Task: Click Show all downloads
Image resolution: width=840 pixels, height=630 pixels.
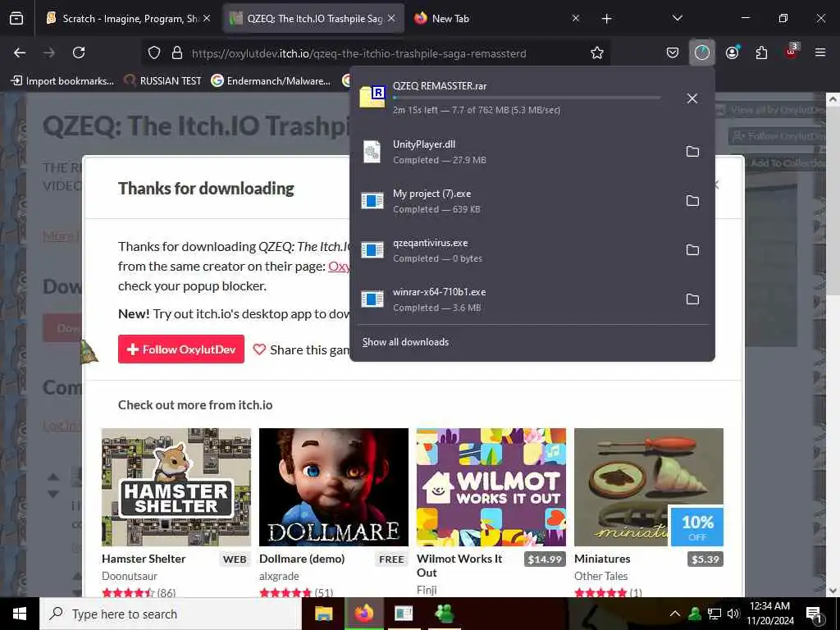Action: click(x=405, y=342)
